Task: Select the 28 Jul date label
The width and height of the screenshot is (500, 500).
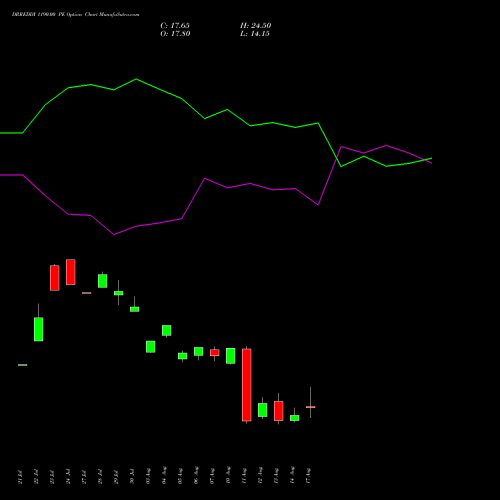Action: pyautogui.click(x=100, y=477)
